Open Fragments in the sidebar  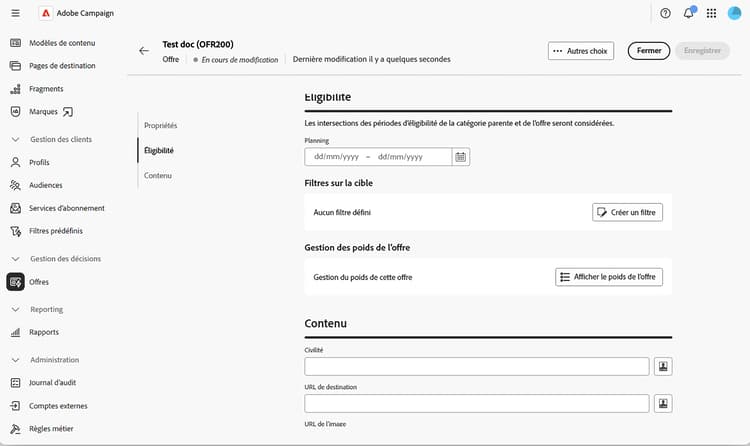point(46,89)
